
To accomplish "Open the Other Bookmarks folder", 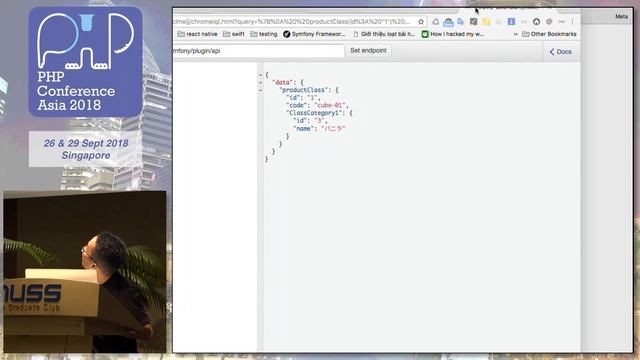I will click(549, 34).
